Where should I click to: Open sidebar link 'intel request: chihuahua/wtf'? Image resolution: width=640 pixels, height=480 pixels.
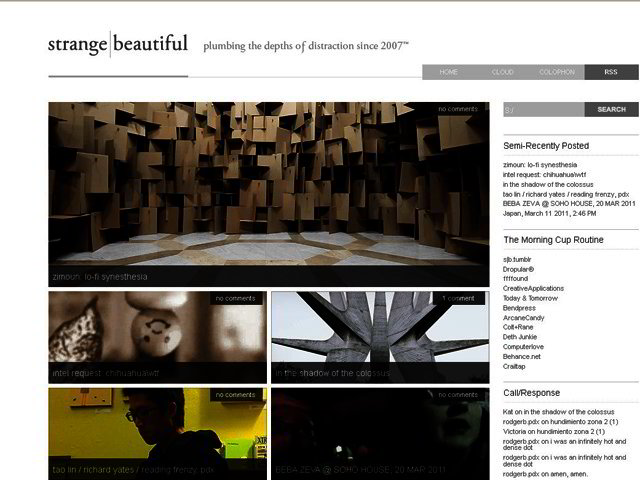click(x=544, y=175)
